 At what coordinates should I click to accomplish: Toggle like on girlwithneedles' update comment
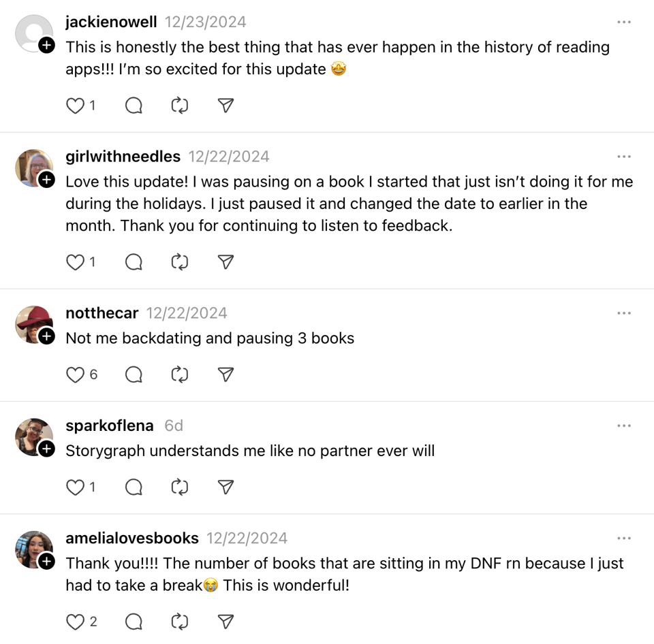[x=75, y=262]
